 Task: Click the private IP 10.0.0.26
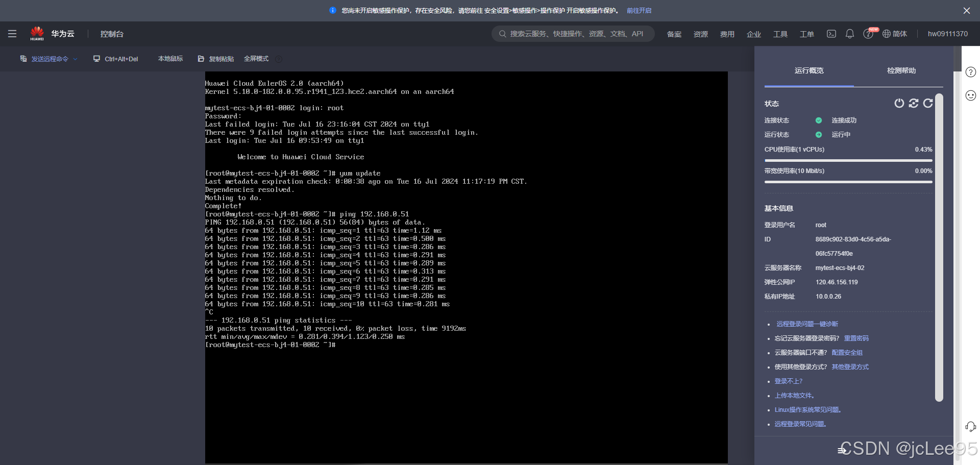pyautogui.click(x=828, y=297)
